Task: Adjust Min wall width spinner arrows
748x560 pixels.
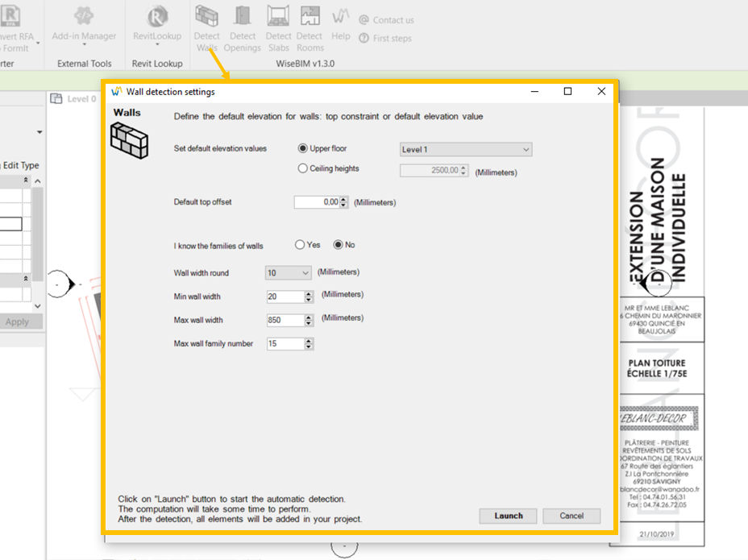Action: 309,297
